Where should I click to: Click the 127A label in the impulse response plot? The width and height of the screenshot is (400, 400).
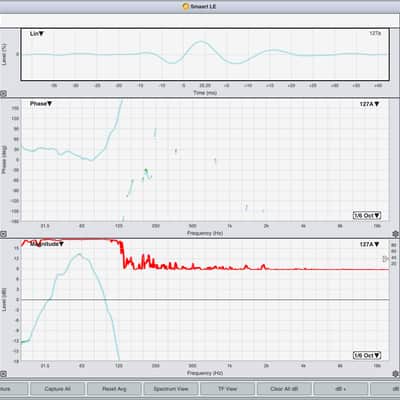[375, 33]
